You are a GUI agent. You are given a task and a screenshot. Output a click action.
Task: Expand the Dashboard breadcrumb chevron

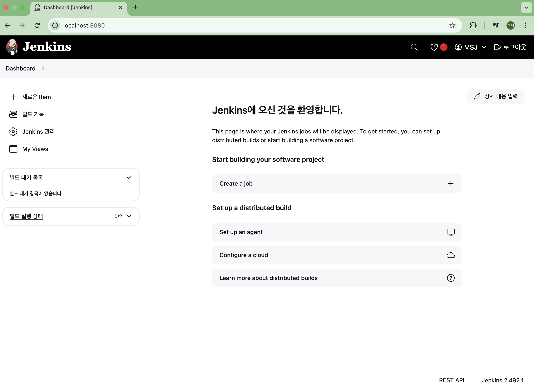pyautogui.click(x=43, y=68)
